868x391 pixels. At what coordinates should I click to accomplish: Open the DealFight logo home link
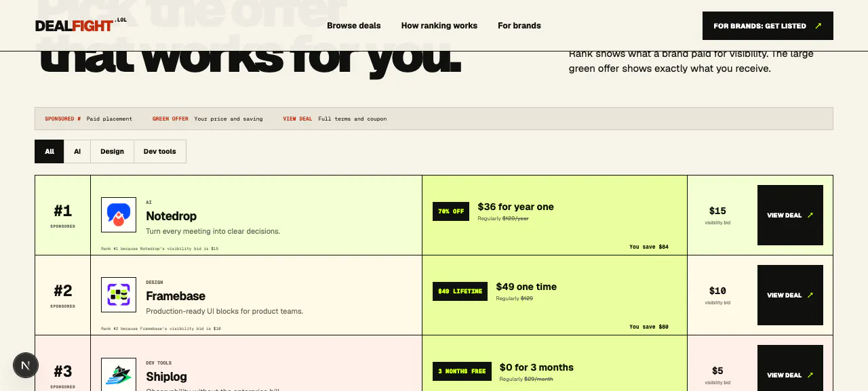pyautogui.click(x=81, y=25)
